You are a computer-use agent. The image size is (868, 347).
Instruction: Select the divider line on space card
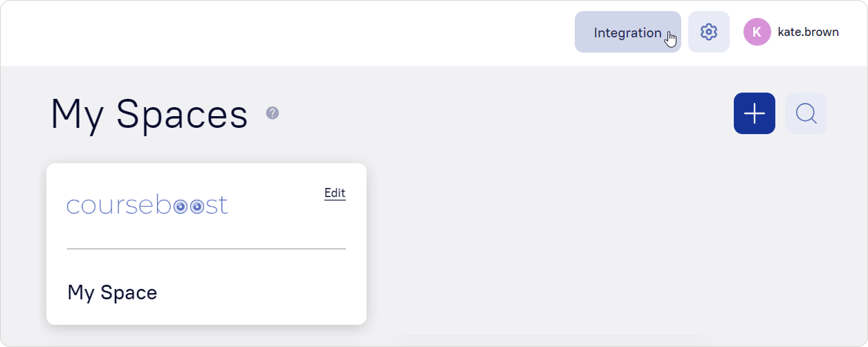(206, 249)
